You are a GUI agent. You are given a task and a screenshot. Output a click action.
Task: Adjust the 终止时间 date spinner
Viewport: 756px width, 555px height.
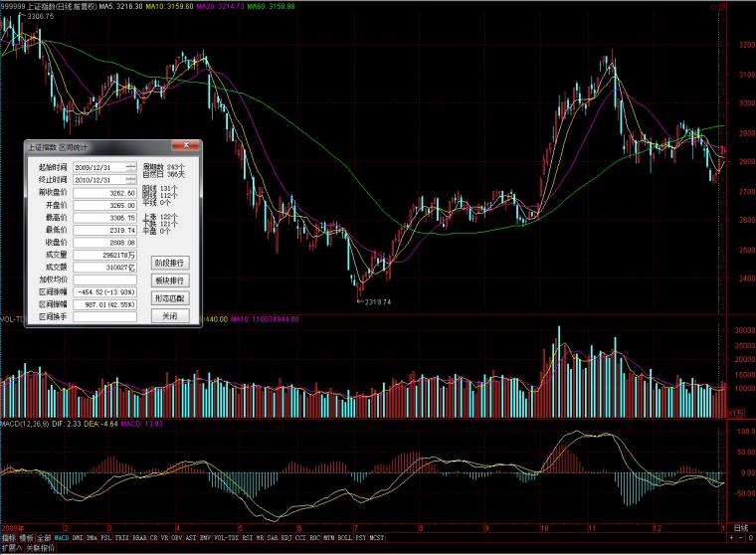(130, 180)
